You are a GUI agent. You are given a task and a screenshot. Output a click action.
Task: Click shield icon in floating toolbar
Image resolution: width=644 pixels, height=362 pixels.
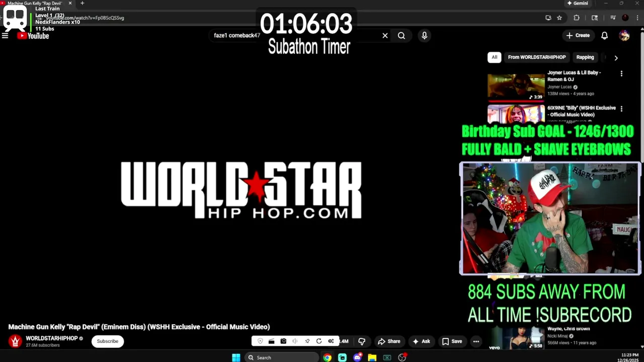pyautogui.click(x=260, y=341)
